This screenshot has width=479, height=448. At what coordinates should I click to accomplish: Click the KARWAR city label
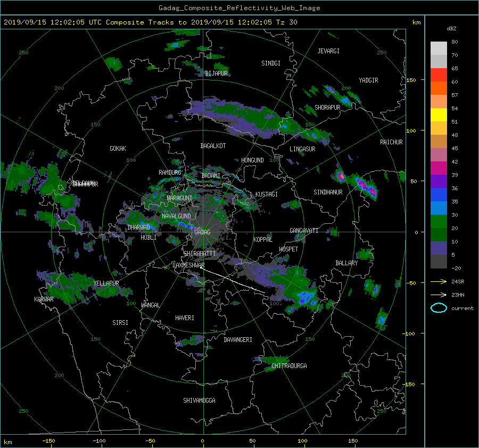(x=44, y=299)
